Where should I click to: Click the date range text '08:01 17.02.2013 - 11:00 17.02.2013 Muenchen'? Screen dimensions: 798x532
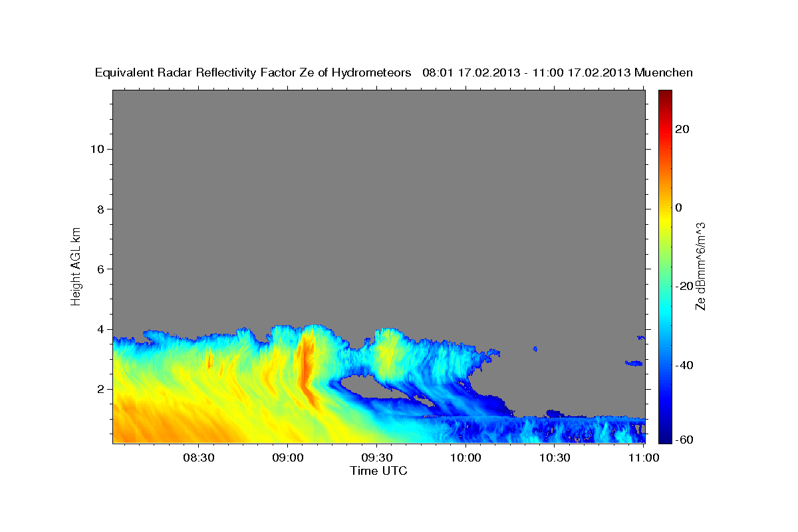[x=558, y=72]
